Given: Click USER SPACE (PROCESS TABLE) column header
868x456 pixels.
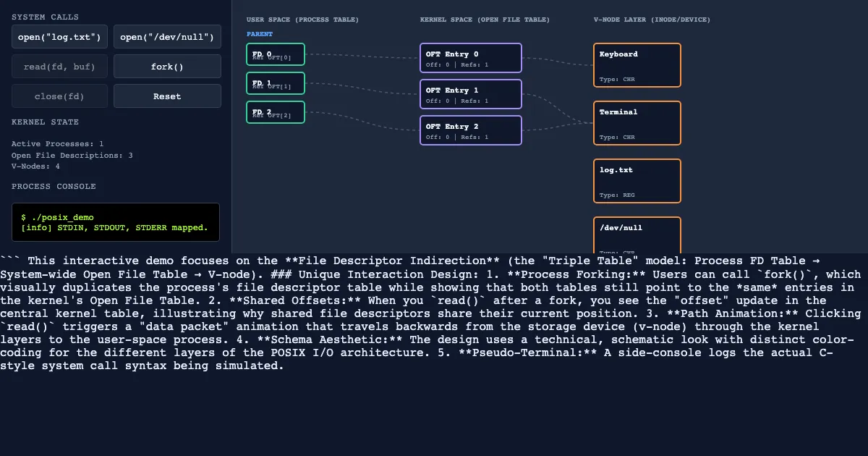Looking at the screenshot, I should point(302,20).
